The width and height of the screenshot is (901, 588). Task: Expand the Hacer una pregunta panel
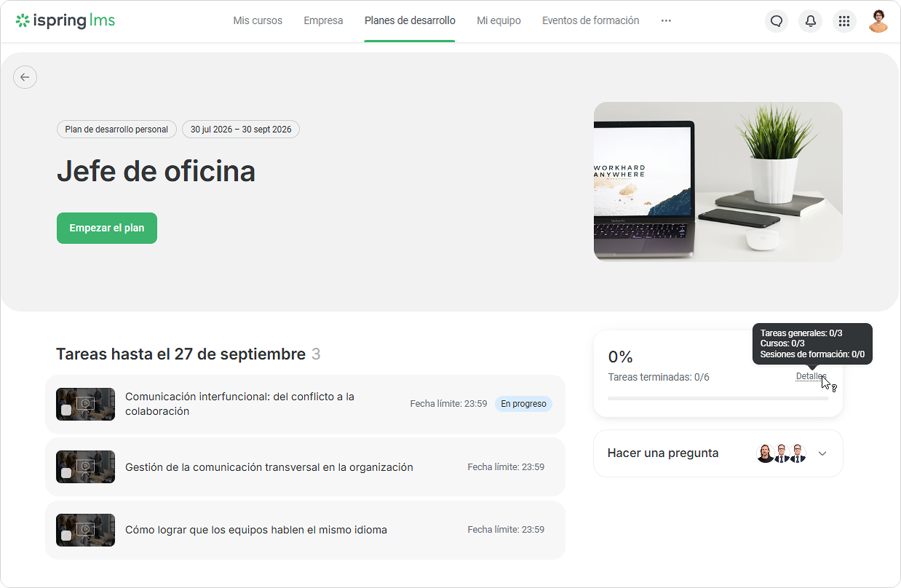pyautogui.click(x=822, y=453)
